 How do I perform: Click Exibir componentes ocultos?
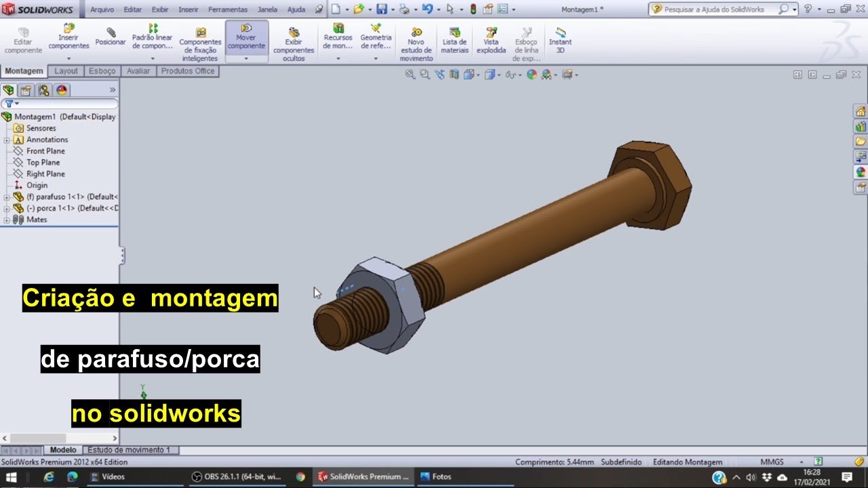pyautogui.click(x=294, y=45)
